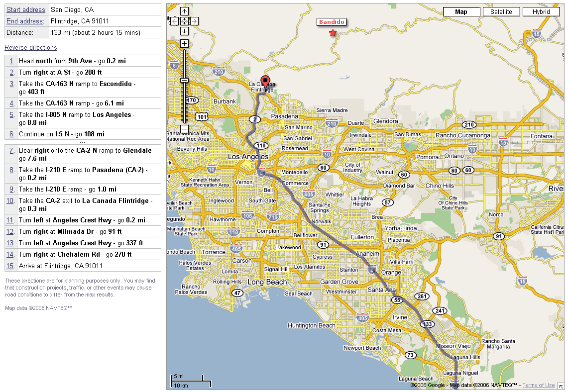Screen dimensions: 568x392
Task: Click the red Bandido star marker
Action: coord(333,33)
